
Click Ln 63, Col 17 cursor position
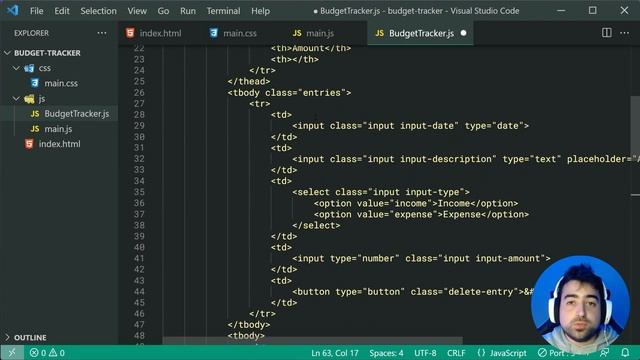(335, 353)
